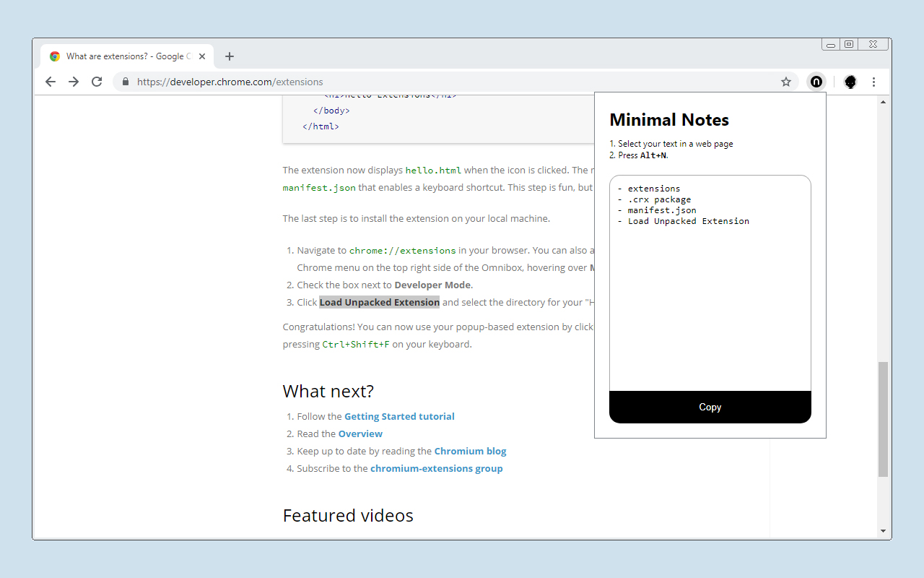Click the HTTPS padlock in the address bar
The height and width of the screenshot is (578, 924).
click(126, 82)
